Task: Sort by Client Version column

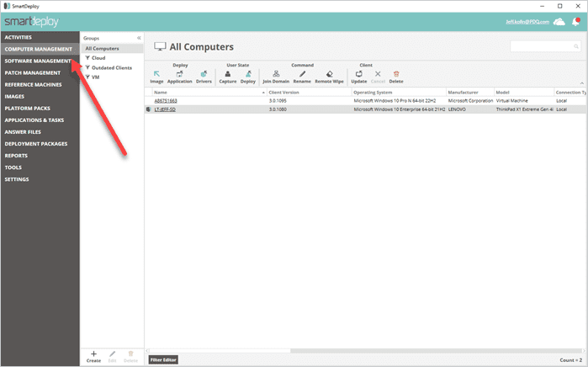Action: click(309, 93)
